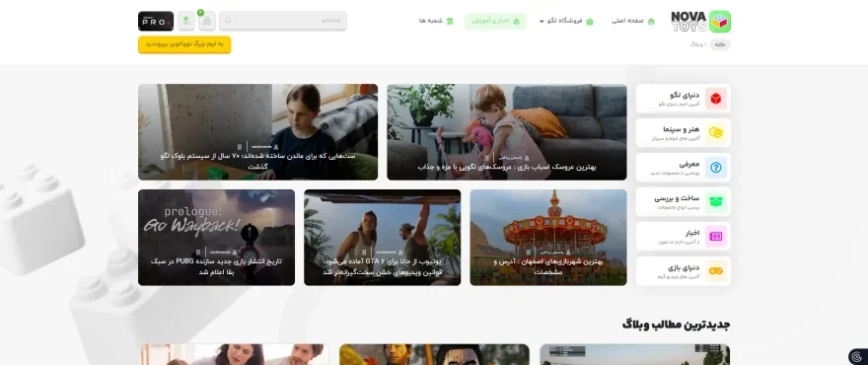Click the yellow theater masks icon
The width and height of the screenshot is (868, 365).
tap(716, 133)
